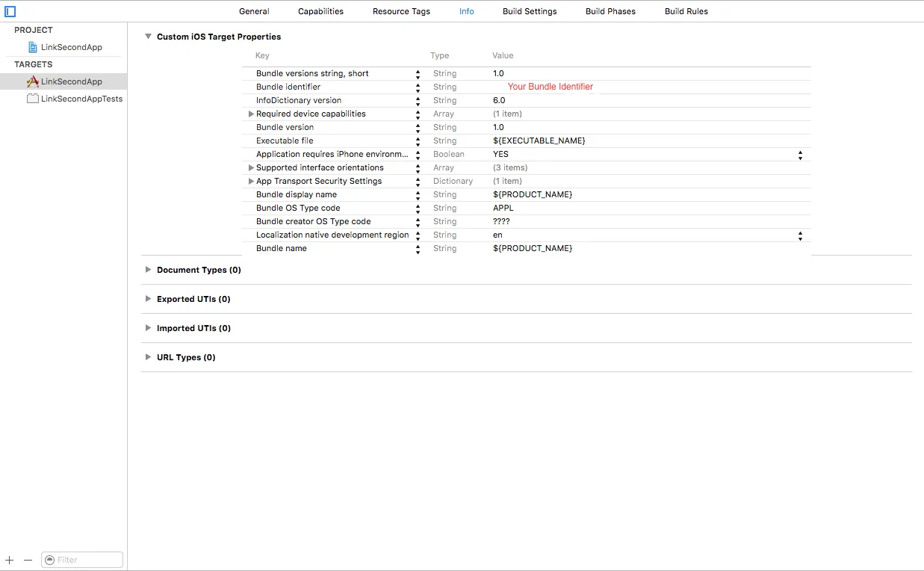Open the YES value dropdown for iPhone environment
Image resolution: width=924 pixels, height=571 pixels.
click(800, 155)
